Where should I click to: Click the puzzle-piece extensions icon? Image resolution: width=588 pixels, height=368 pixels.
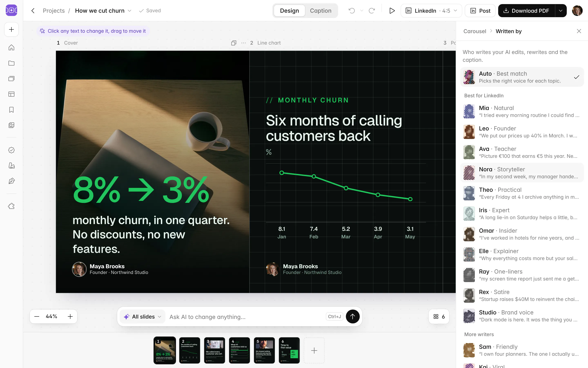coord(11,206)
